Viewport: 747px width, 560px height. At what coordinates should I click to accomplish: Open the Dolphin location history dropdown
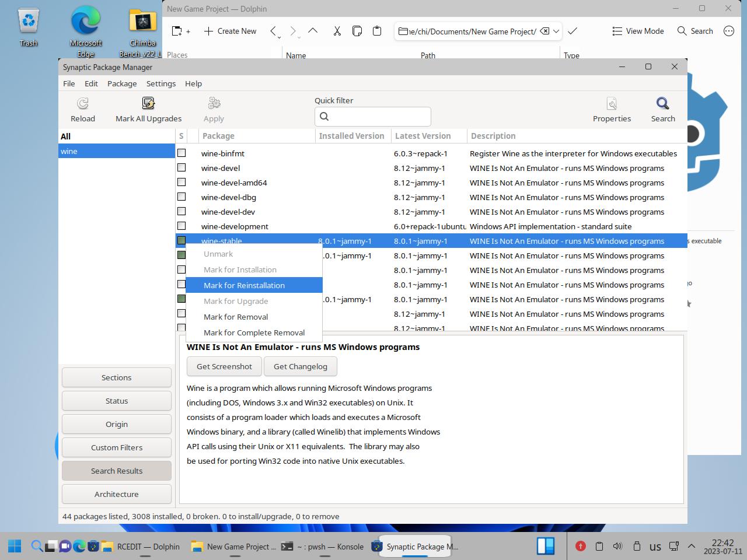556,32
